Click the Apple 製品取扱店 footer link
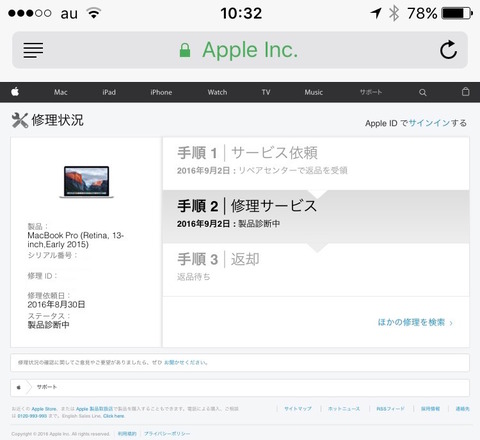480x440 pixels. click(94, 409)
